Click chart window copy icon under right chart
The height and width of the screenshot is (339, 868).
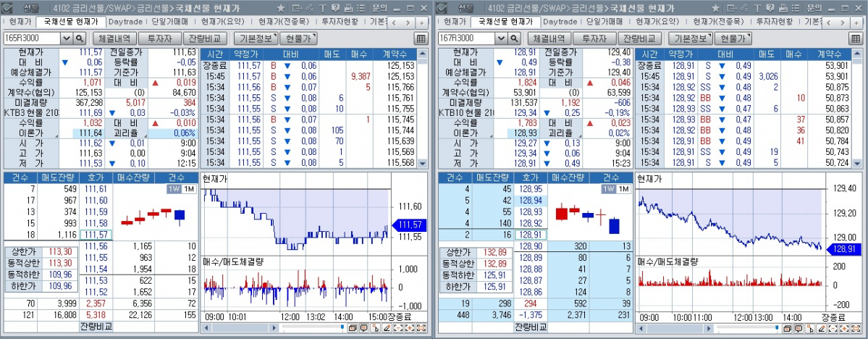click(787, 328)
